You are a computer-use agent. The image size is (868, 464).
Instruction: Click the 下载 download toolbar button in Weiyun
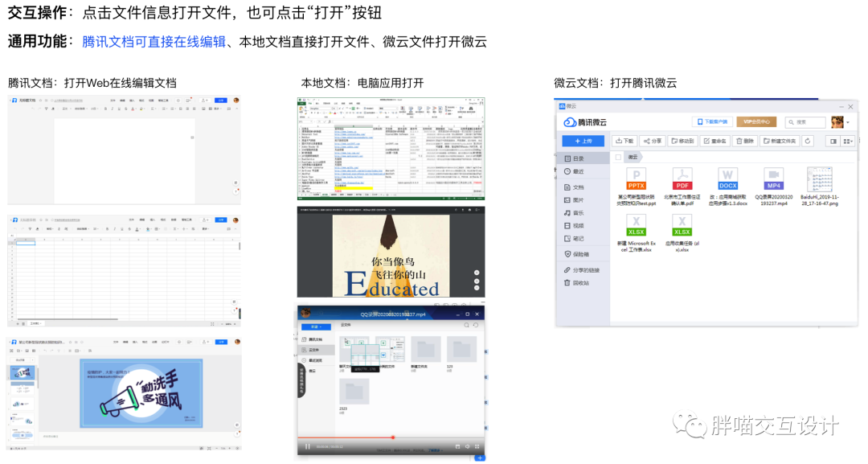tap(624, 142)
